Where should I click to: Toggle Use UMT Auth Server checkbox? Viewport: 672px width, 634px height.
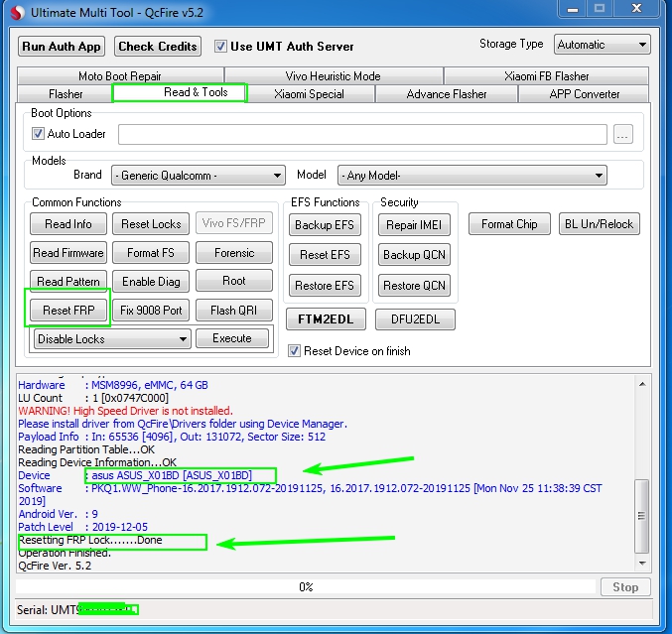(220, 47)
